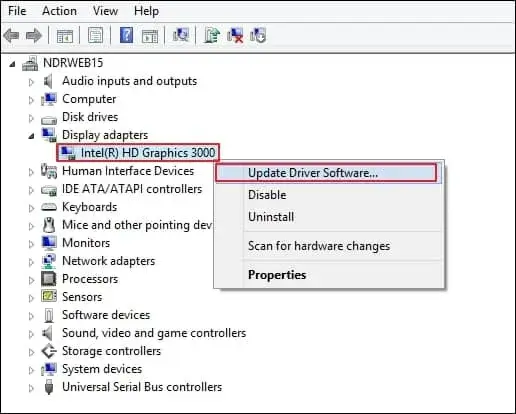Image resolution: width=516 pixels, height=414 pixels.
Task: Expand the Network adapters arrow
Action: (31, 262)
